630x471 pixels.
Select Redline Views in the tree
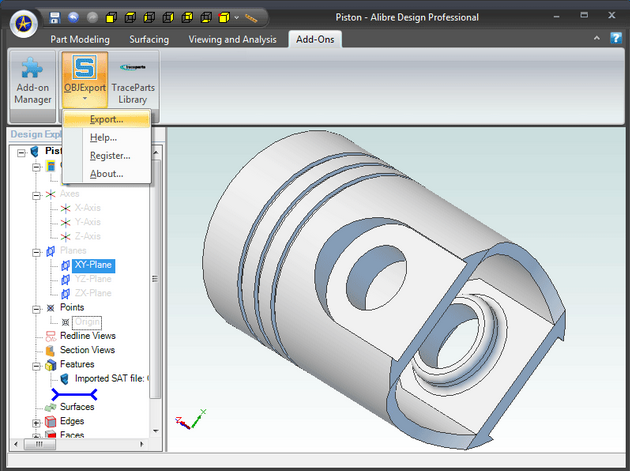(x=87, y=336)
